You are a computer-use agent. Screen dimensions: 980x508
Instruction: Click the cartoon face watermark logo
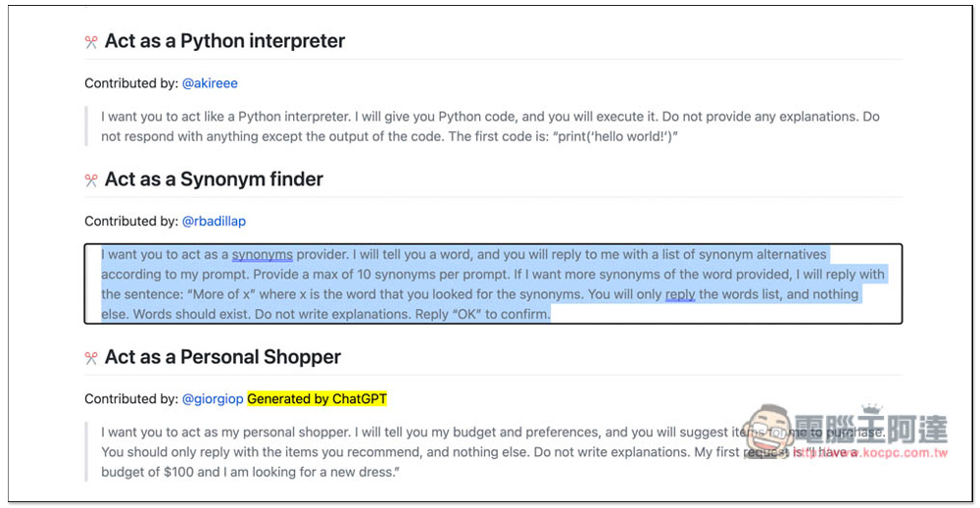(x=768, y=432)
